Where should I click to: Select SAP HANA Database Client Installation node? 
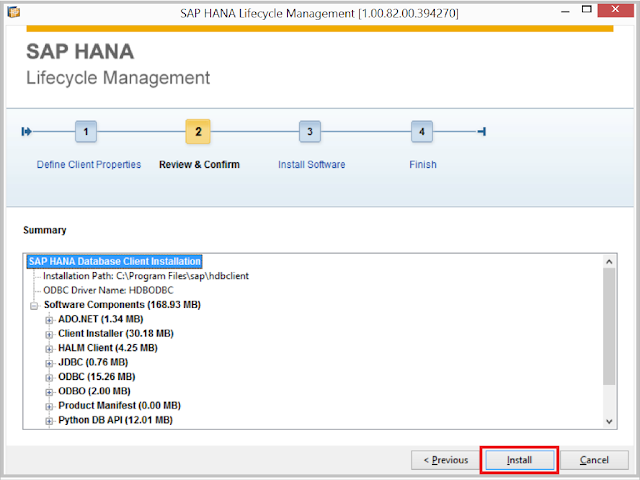point(114,261)
